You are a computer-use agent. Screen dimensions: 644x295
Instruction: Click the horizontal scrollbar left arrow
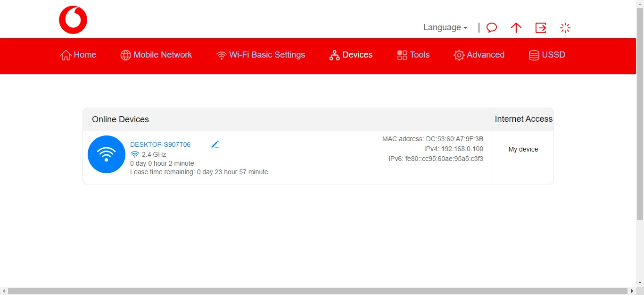3,291
